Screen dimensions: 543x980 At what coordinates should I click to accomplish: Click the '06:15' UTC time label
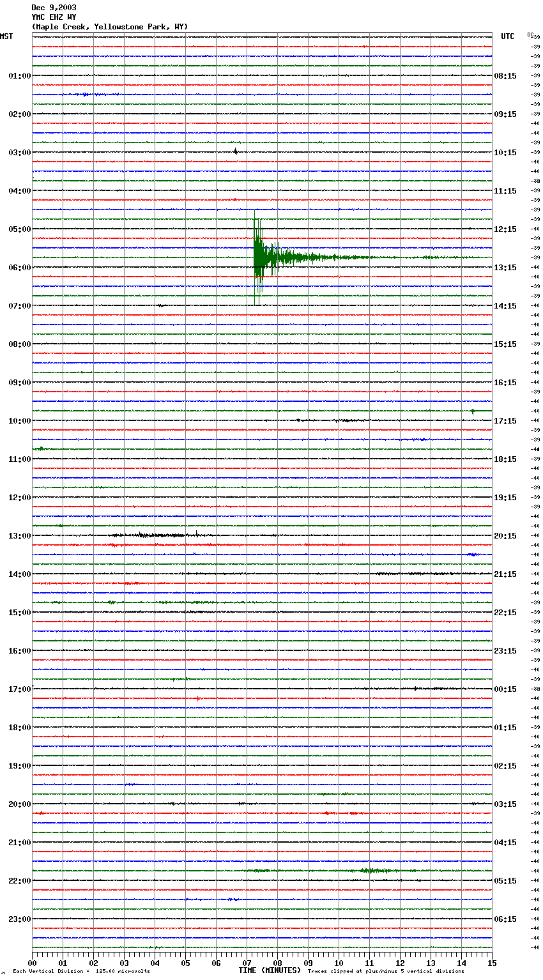point(505,919)
